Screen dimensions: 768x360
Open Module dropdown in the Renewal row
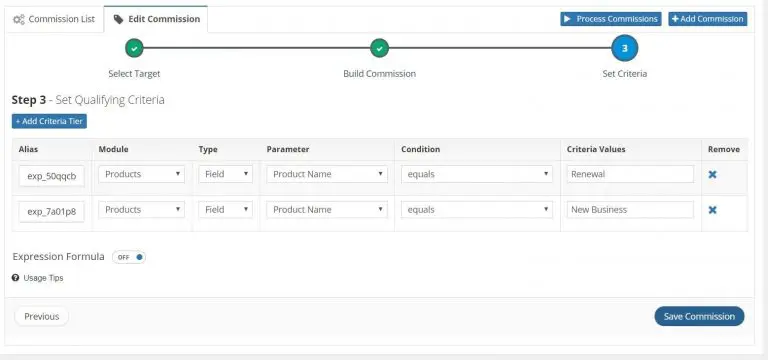tap(142, 174)
